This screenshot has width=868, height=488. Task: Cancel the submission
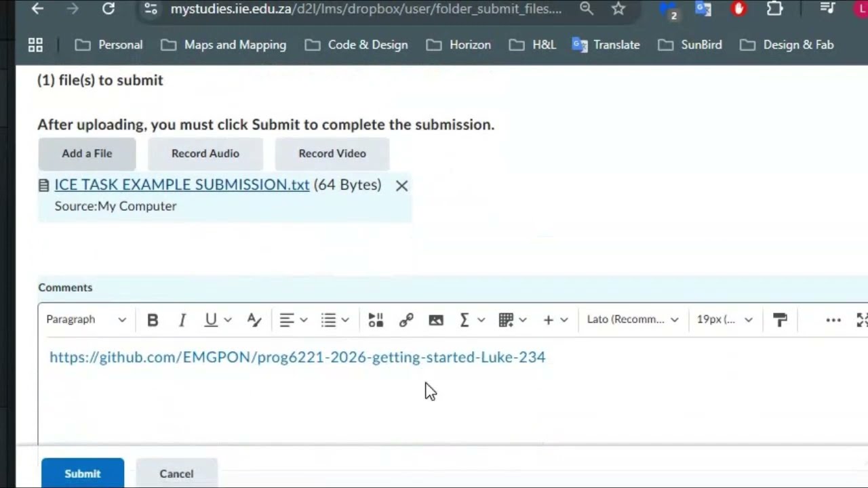click(x=176, y=473)
